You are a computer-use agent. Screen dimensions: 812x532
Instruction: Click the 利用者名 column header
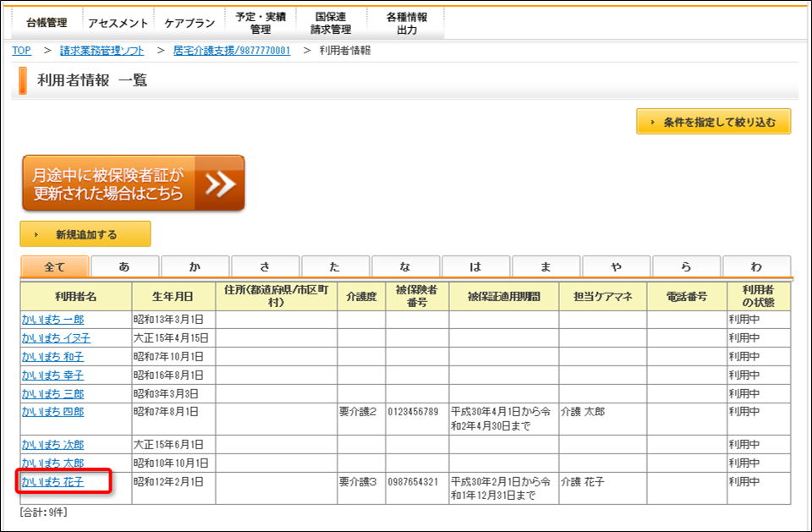(76, 296)
